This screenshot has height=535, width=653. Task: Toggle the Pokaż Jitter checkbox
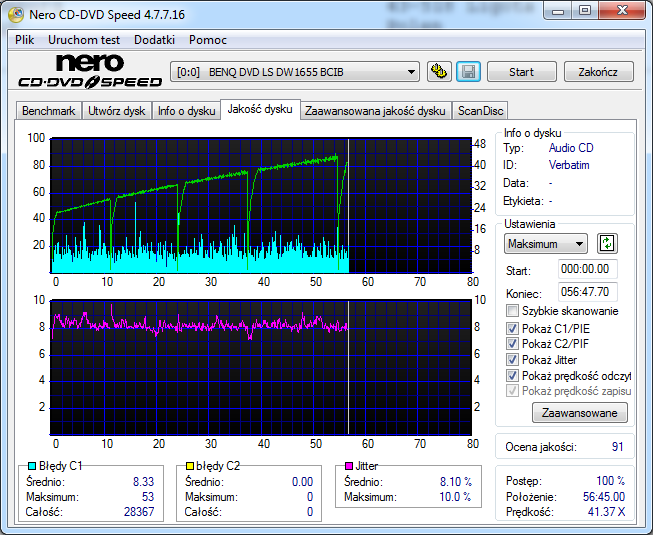[x=512, y=359]
